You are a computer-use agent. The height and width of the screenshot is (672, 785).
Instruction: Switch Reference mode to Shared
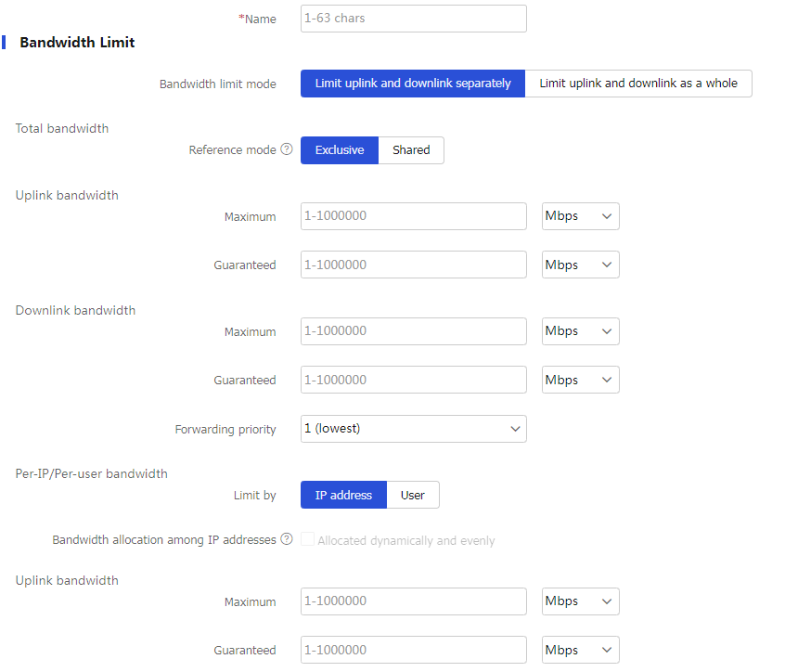tap(411, 150)
